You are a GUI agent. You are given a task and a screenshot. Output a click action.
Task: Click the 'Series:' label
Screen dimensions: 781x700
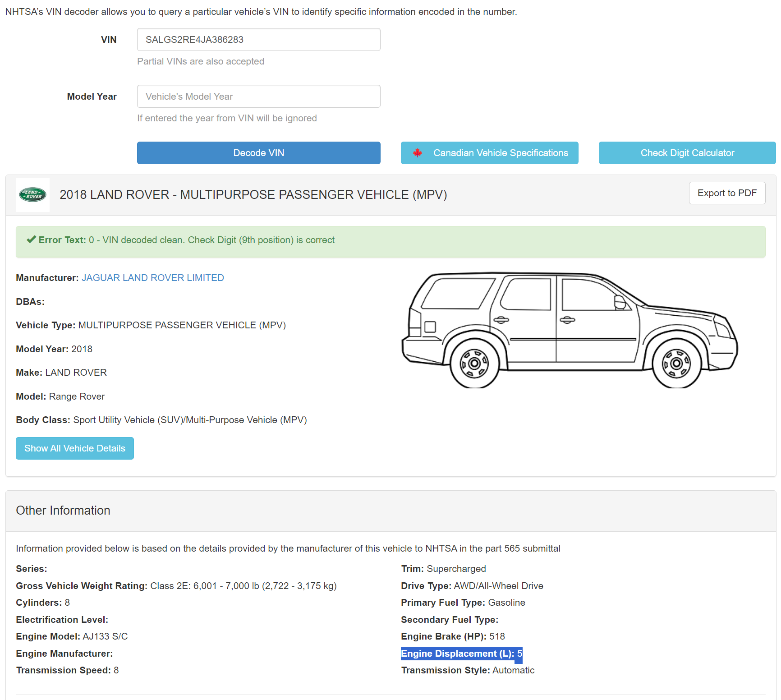click(32, 569)
